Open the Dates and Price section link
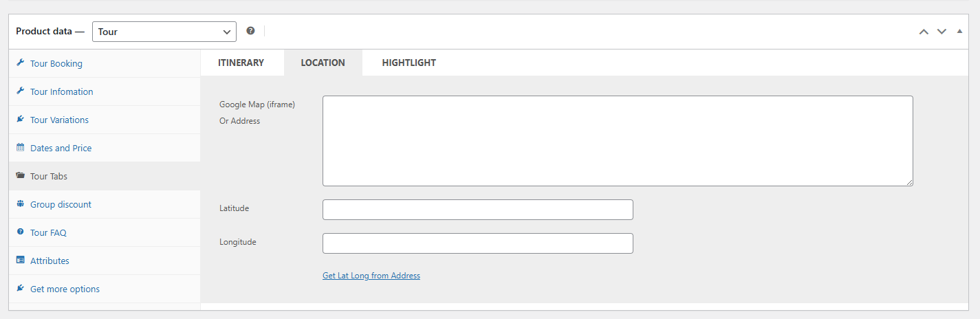The height and width of the screenshot is (319, 980). click(61, 148)
